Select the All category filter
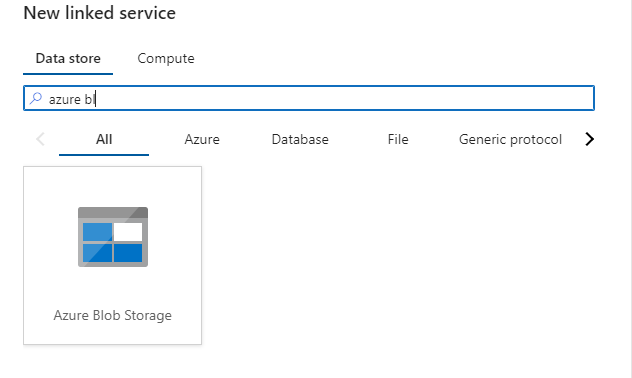The width and height of the screenshot is (632, 378). click(x=104, y=139)
